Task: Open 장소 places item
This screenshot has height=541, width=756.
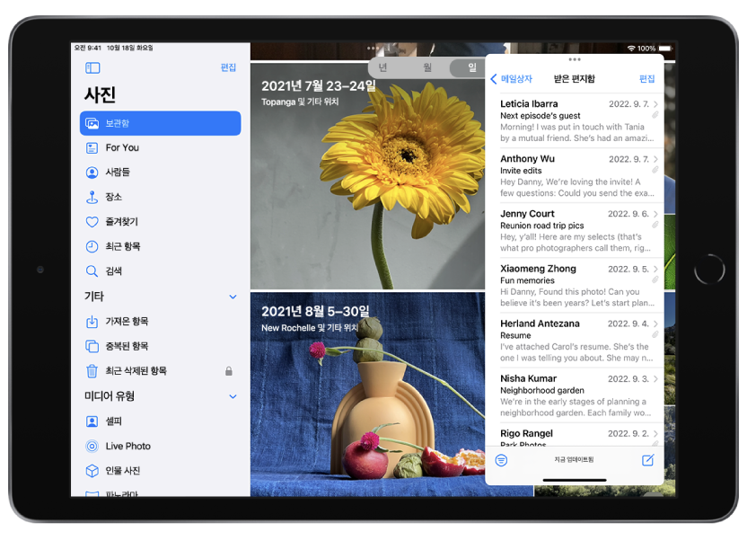Action: click(x=161, y=197)
